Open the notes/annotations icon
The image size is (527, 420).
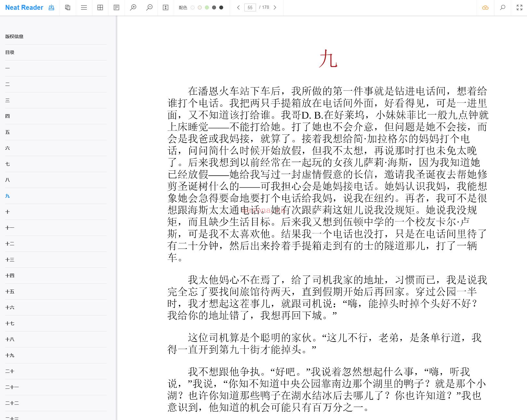116,7
